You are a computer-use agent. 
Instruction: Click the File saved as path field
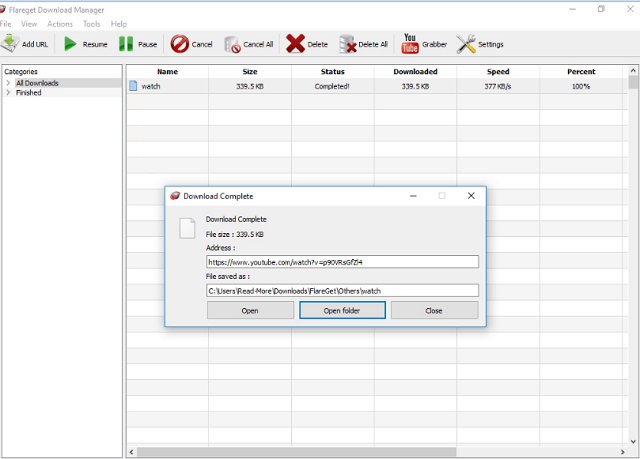click(342, 290)
